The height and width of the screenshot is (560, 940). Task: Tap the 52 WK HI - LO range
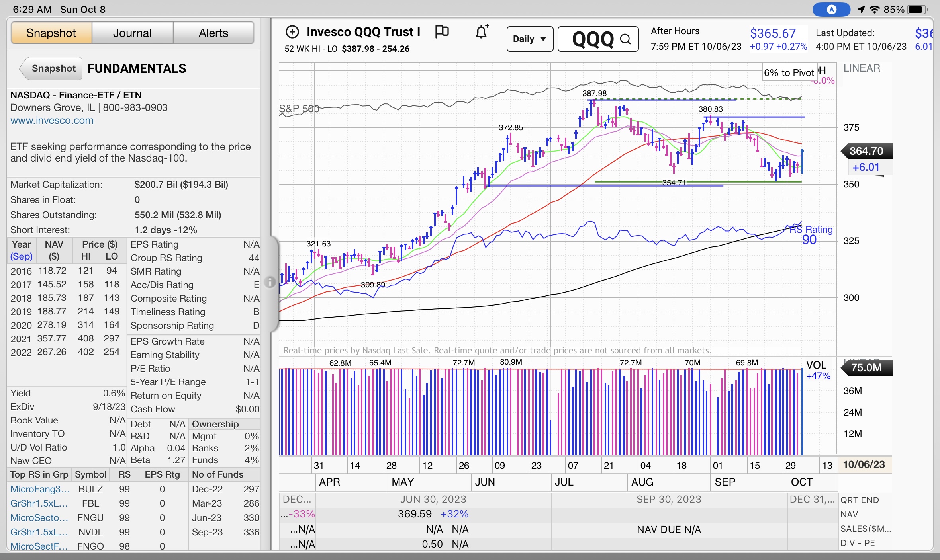tap(347, 49)
